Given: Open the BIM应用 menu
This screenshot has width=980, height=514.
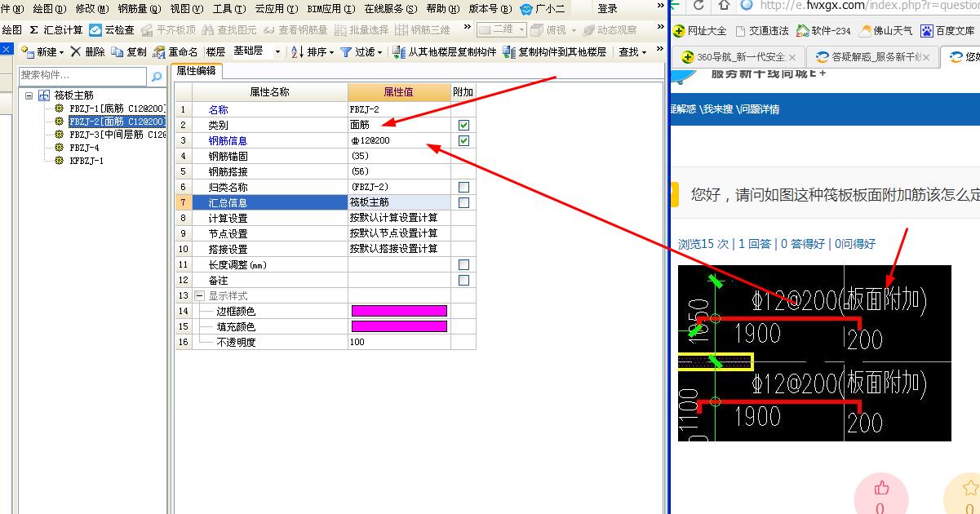Looking at the screenshot, I should 330,9.
